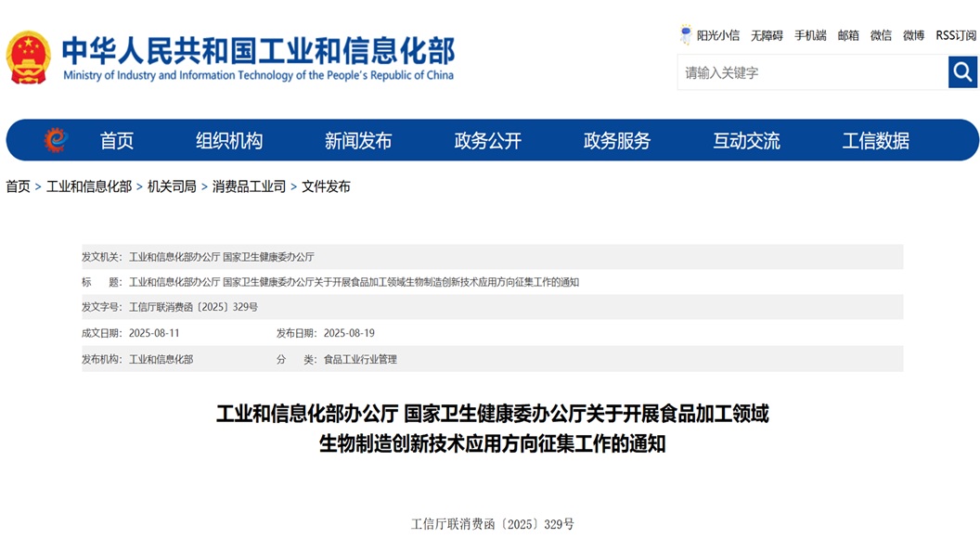The height and width of the screenshot is (551, 980).
Task: Click the gear icon in navigation bar
Action: pos(56,140)
